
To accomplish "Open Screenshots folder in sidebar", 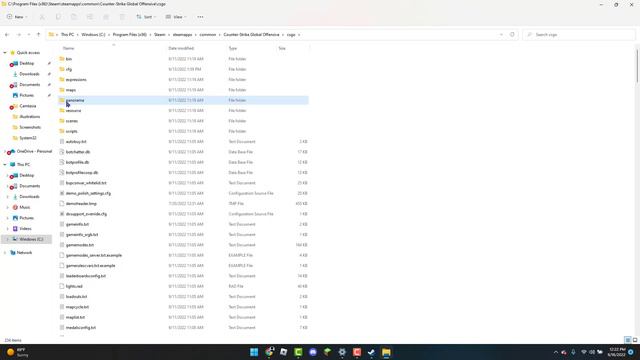I will click(x=30, y=127).
